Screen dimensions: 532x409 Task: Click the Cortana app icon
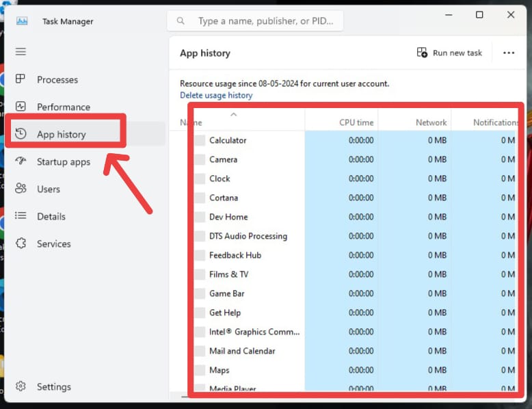tap(200, 198)
